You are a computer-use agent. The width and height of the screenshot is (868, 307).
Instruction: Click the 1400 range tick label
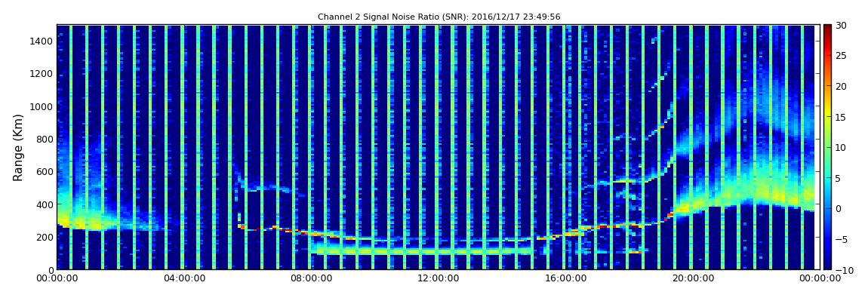pos(42,41)
